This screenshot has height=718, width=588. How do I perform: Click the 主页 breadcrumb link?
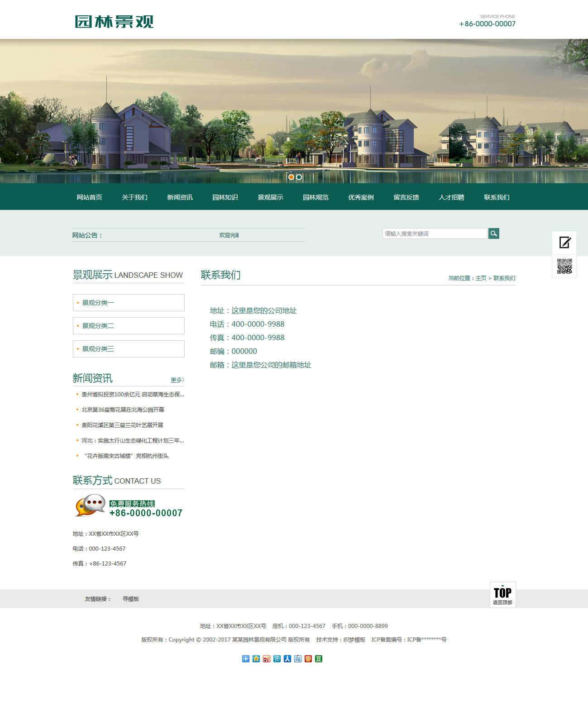pos(481,278)
